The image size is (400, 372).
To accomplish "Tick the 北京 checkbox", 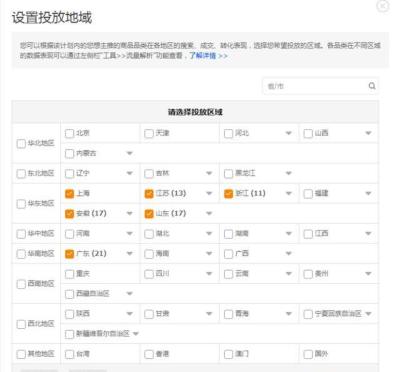I will tap(69, 133).
